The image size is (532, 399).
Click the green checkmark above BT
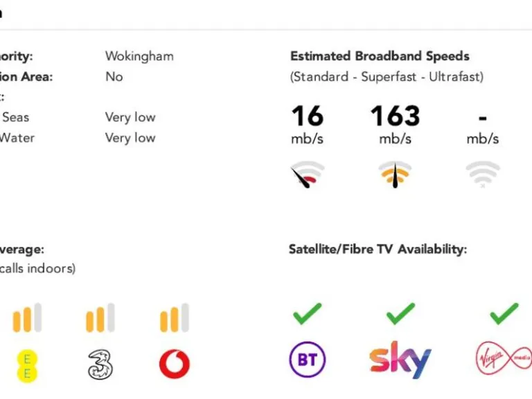click(307, 314)
